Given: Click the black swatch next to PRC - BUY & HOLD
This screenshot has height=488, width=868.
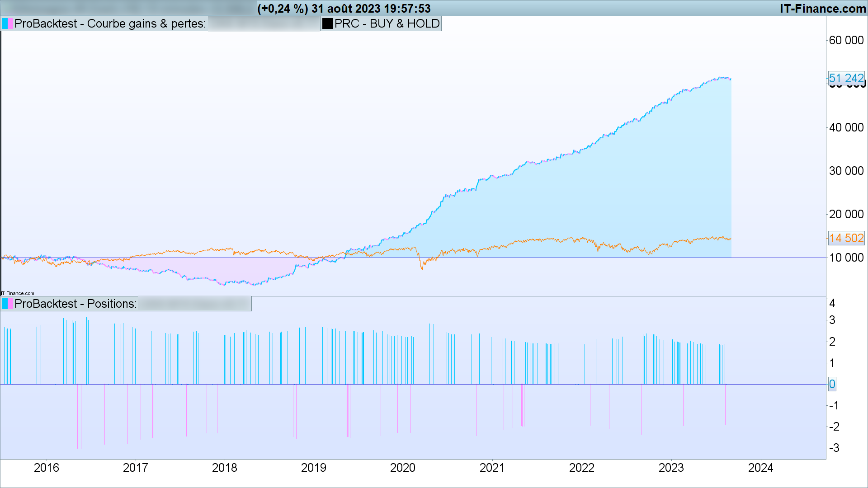Looking at the screenshot, I should tap(327, 23).
